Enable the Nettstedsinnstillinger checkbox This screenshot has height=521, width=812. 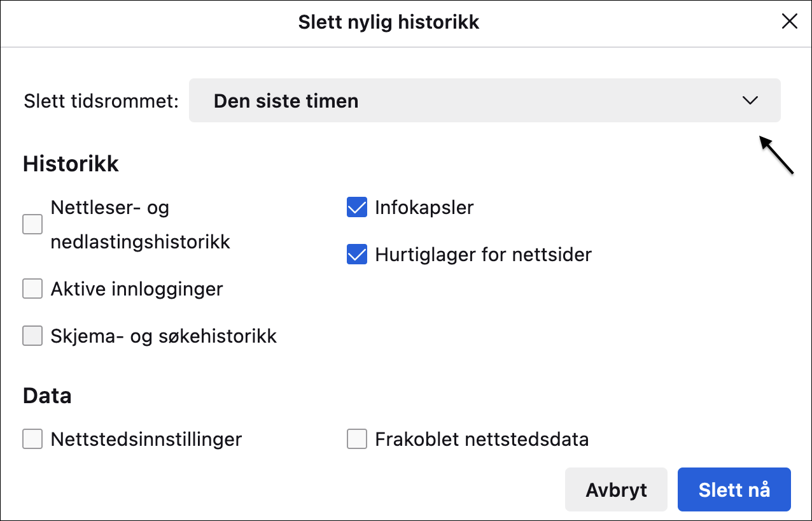32,439
